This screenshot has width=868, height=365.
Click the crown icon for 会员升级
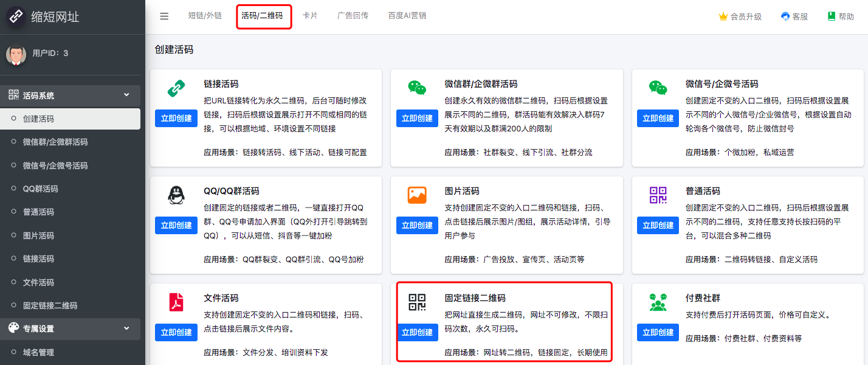click(x=723, y=16)
